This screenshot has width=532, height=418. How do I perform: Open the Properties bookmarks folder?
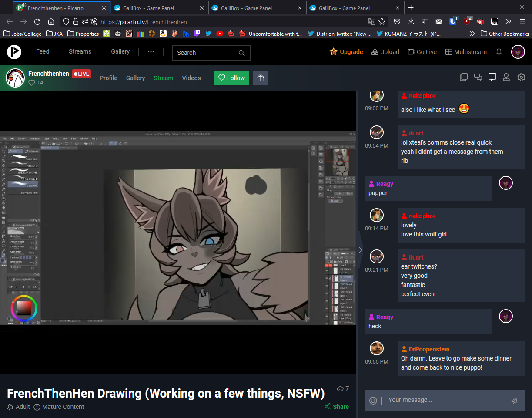83,34
